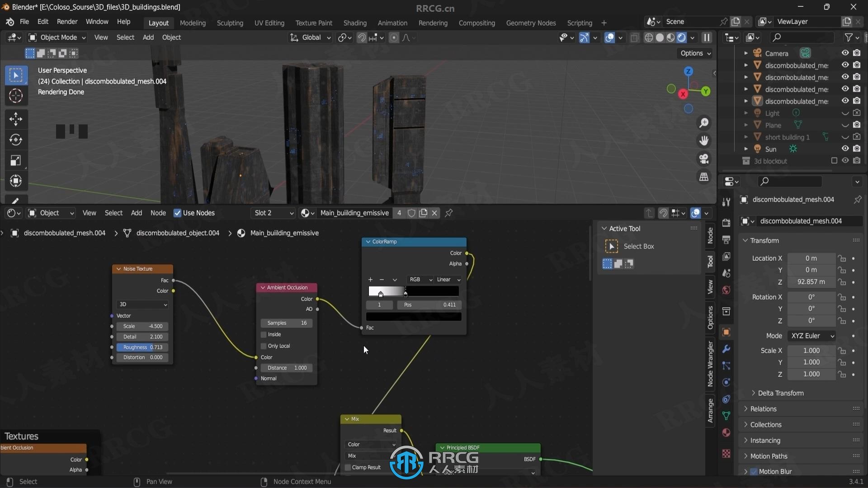Screen dimensions: 868x488
Task: Open the Output properties tab icon
Action: [x=726, y=239]
